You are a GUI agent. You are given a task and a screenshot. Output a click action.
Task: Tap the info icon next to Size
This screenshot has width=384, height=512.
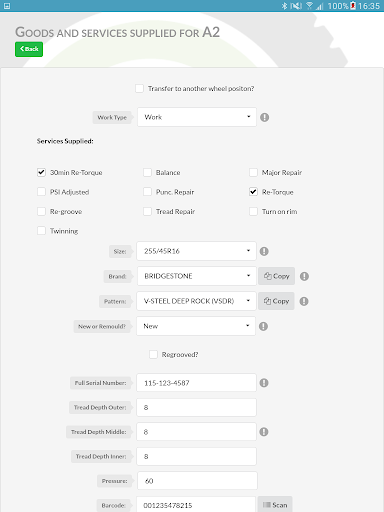pyautogui.click(x=264, y=251)
